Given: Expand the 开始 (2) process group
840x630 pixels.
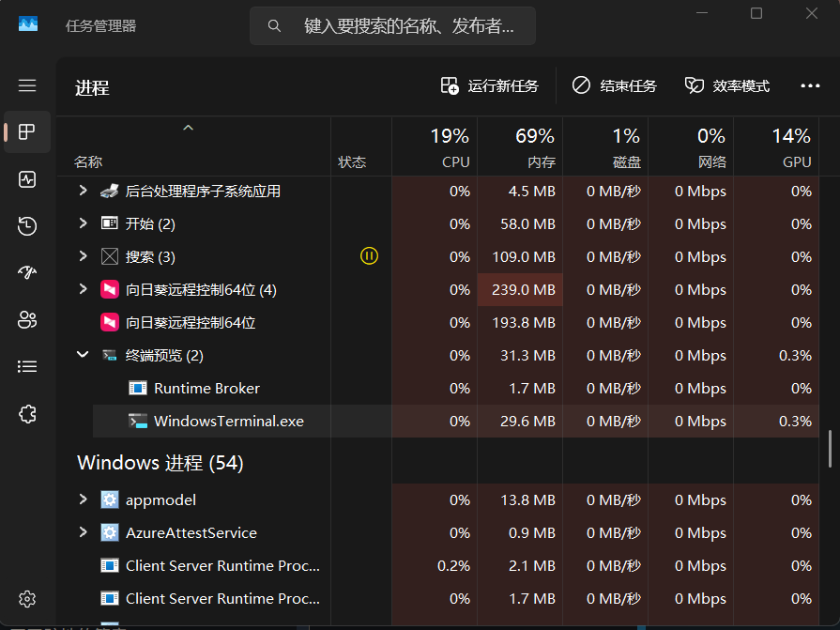Looking at the screenshot, I should click(83, 223).
